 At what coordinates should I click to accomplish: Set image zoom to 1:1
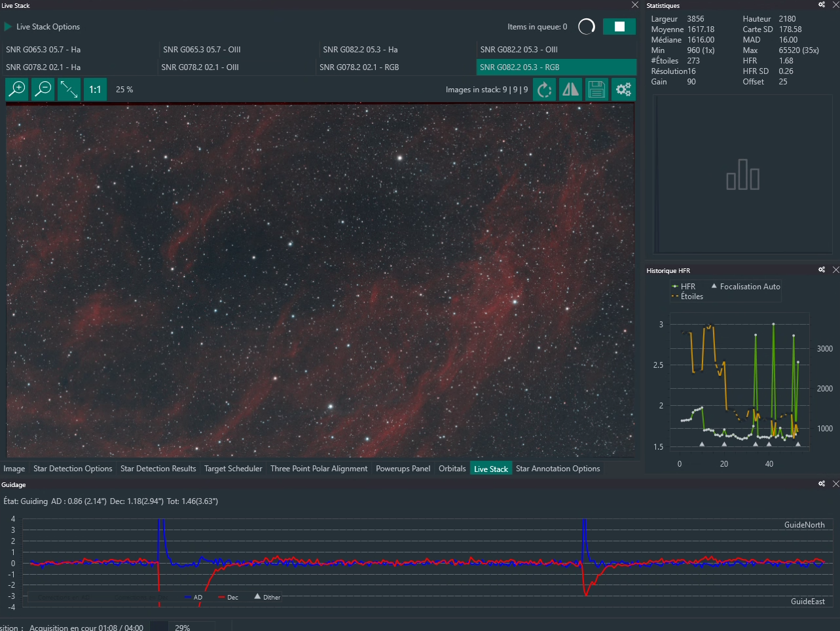[95, 89]
